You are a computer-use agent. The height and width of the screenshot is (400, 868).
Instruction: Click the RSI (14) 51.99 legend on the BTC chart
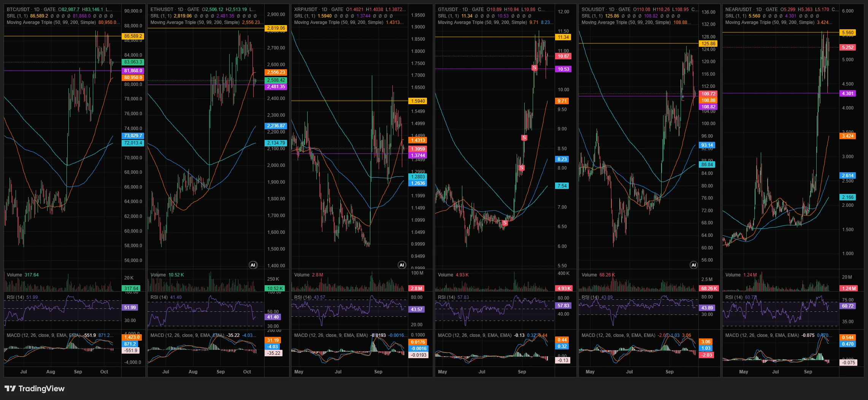pos(22,297)
